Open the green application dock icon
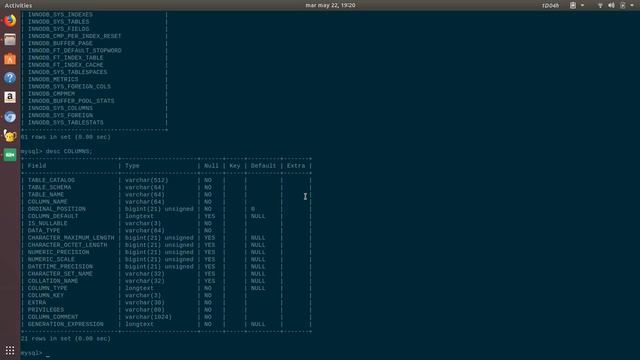 click(10, 155)
